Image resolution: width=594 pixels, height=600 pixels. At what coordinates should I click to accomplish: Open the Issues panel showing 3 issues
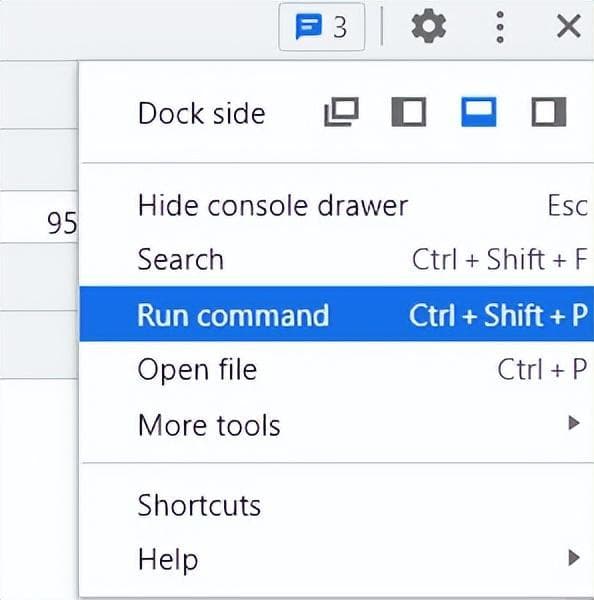pos(322,27)
